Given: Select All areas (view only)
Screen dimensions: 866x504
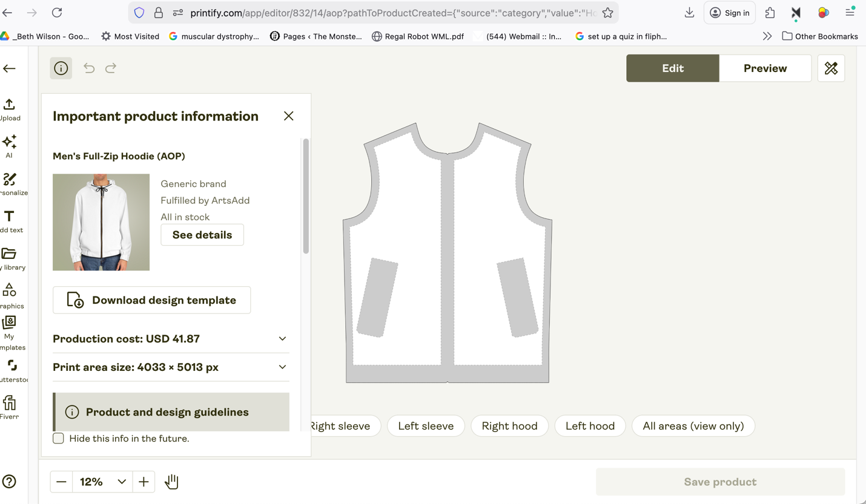Looking at the screenshot, I should 693,426.
